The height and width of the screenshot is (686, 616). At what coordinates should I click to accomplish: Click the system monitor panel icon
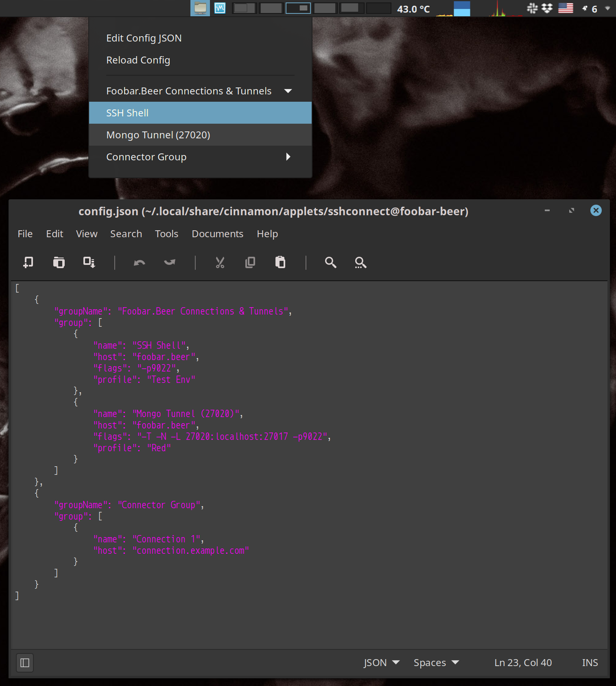(x=220, y=8)
